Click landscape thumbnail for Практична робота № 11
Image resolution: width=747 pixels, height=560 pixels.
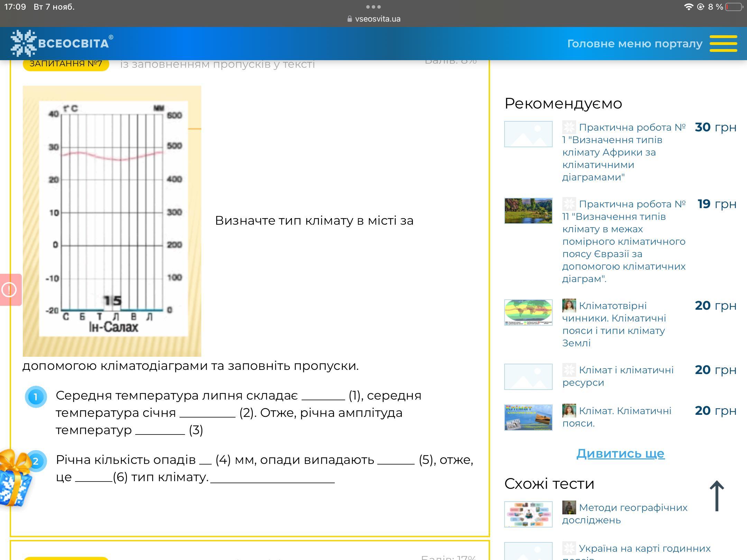point(528,211)
